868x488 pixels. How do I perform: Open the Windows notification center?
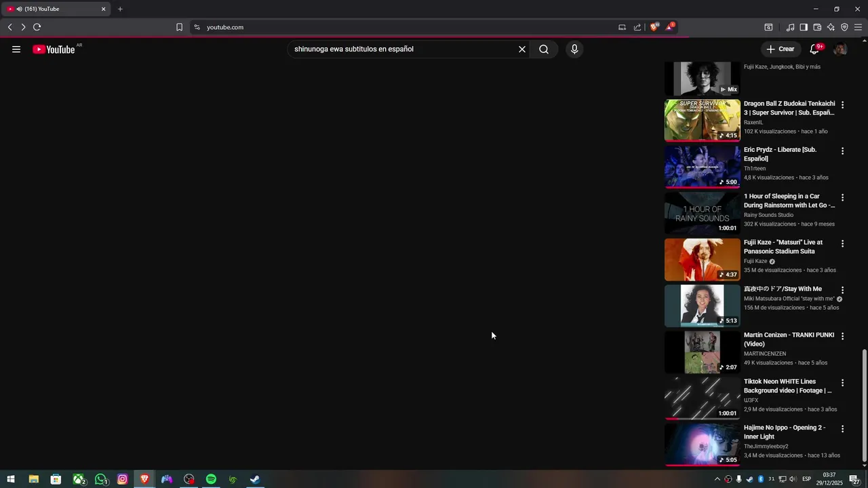tap(854, 479)
